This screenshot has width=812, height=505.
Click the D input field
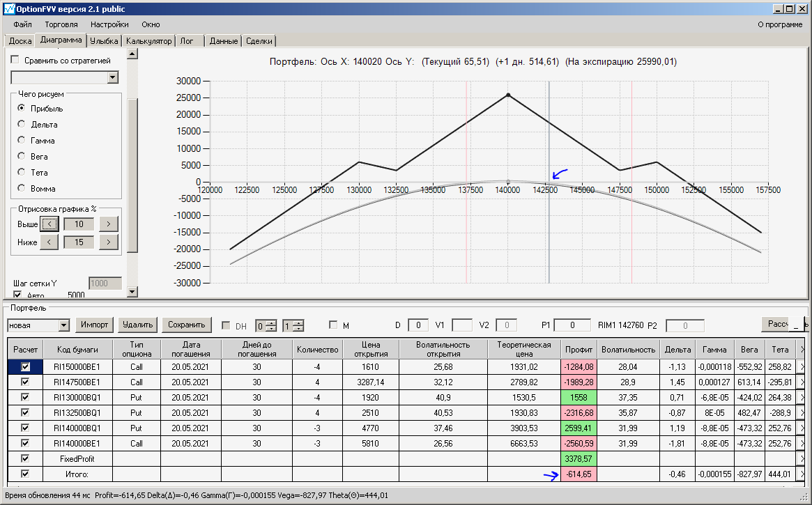click(x=418, y=325)
